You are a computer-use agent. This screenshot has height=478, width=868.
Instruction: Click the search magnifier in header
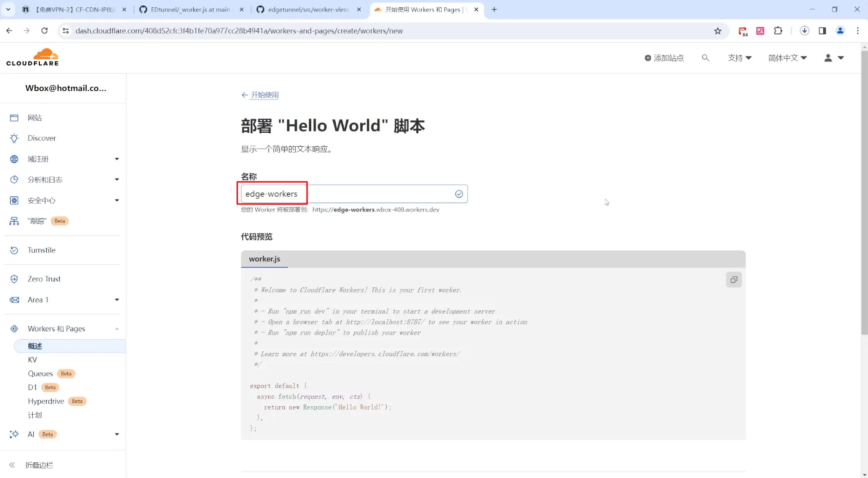point(705,58)
